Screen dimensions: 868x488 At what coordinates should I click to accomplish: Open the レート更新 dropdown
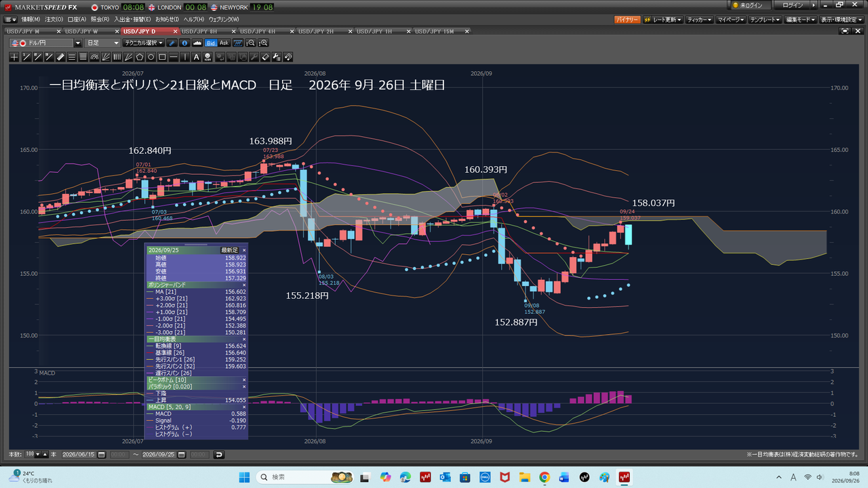(663, 20)
